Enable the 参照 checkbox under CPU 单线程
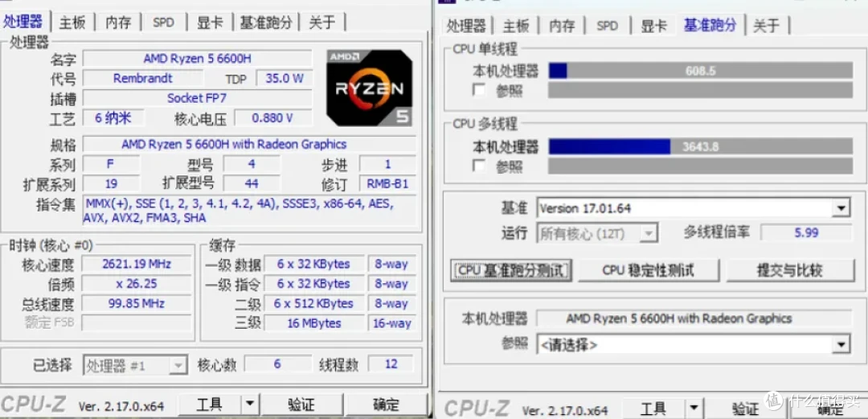Screen dimensions: 868x419 click(478, 90)
